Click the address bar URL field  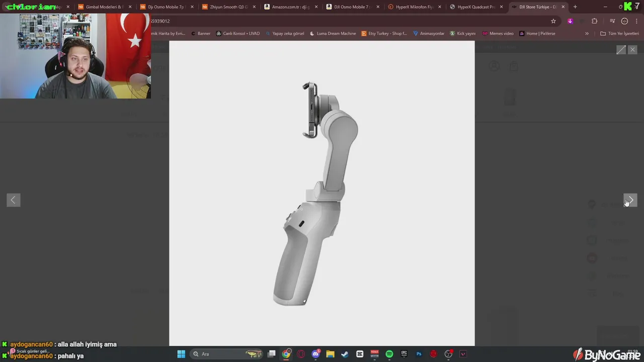tap(347, 21)
